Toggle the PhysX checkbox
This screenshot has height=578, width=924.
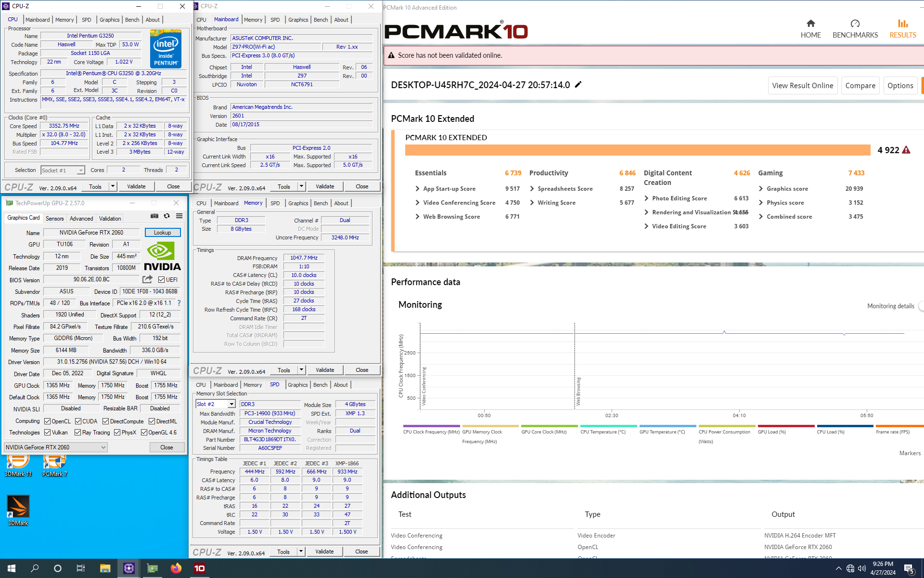[117, 433]
